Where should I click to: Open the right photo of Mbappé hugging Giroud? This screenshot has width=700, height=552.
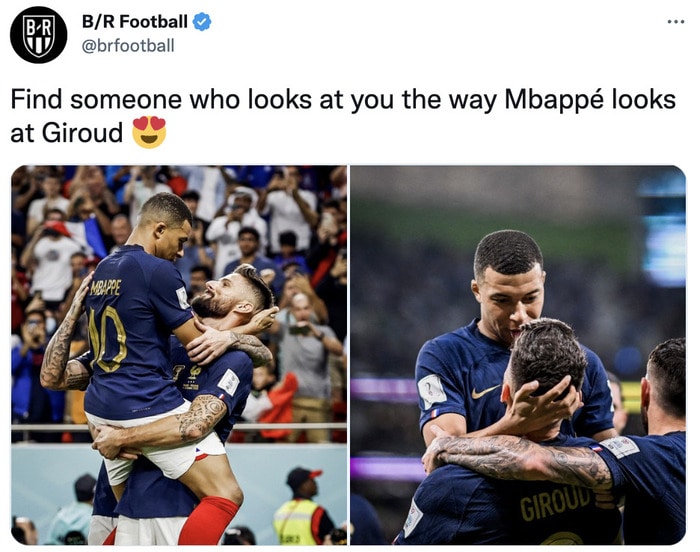point(518,355)
